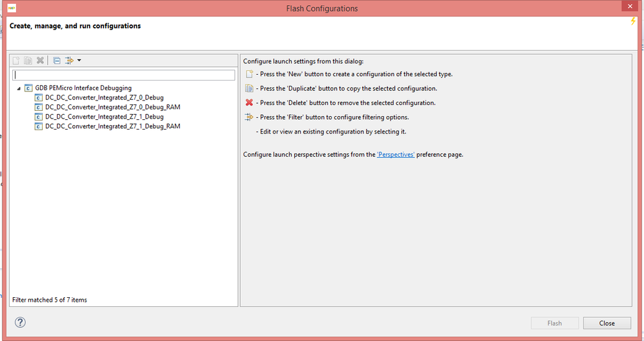644x341 pixels.
Task: Select DC_DC_Converter_Integrated_Z7_0_Debug_RAM configuration
Action: click(x=112, y=107)
